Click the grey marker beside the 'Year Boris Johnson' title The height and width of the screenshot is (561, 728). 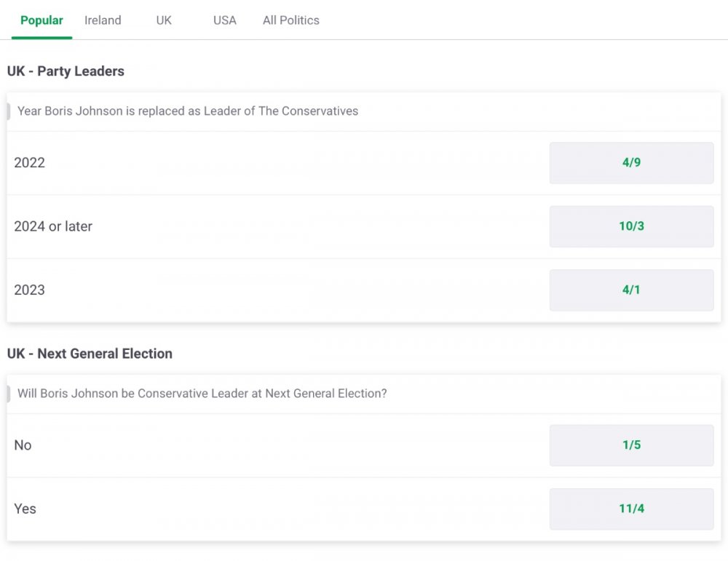pos(9,111)
